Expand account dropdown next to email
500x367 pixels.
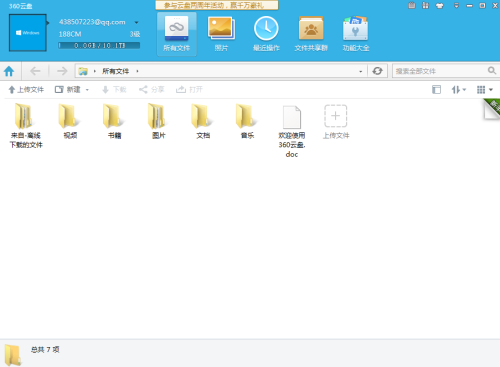(x=136, y=23)
